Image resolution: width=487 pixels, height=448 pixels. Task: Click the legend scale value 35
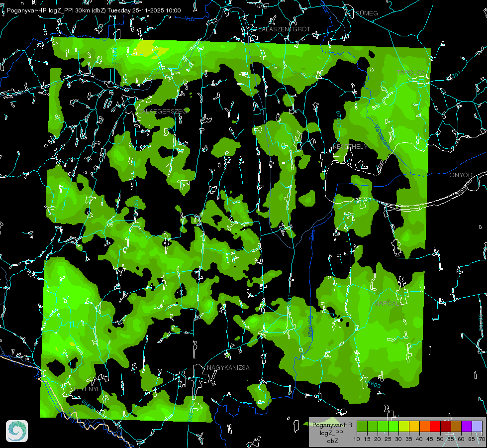pos(409,439)
